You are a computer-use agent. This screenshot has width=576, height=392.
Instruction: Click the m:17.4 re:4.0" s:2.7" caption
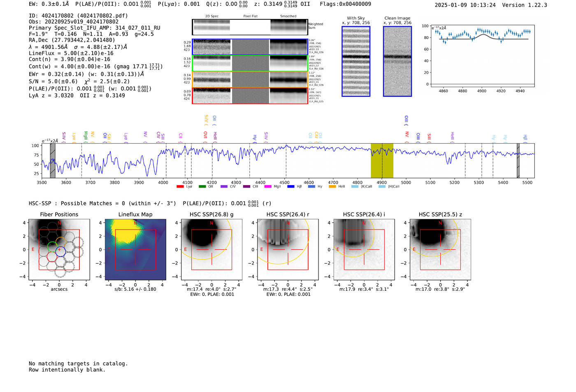211,289
